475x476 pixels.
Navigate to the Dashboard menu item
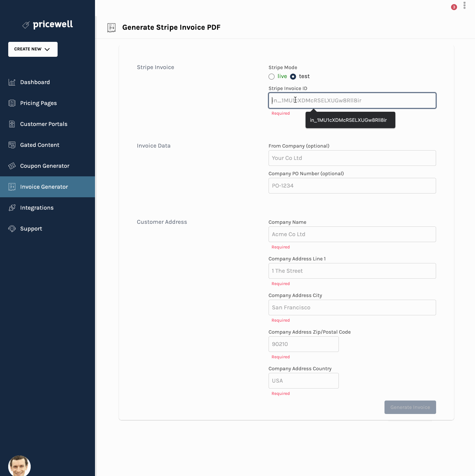click(x=35, y=82)
